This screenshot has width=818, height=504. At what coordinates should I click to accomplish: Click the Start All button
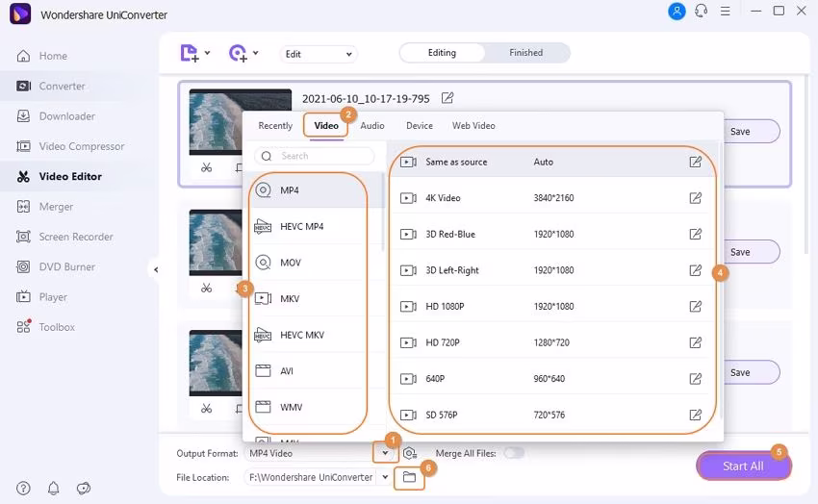(x=743, y=466)
